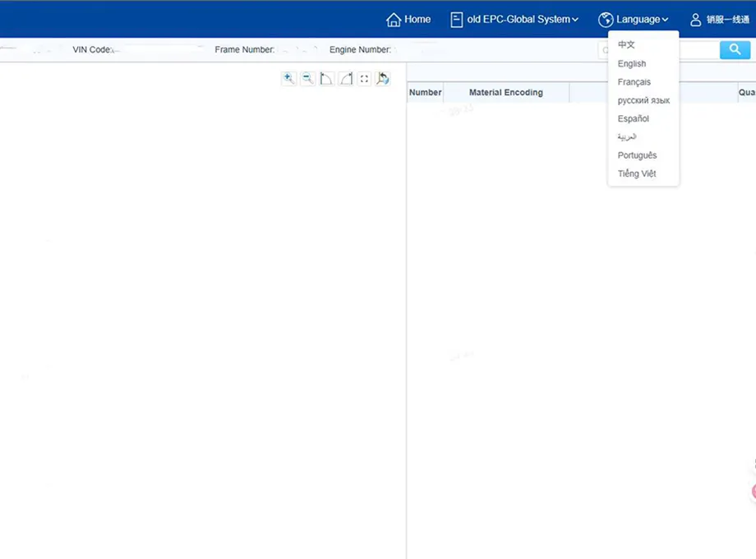Switch language to Français
This screenshot has height=559, width=756.
pos(634,82)
